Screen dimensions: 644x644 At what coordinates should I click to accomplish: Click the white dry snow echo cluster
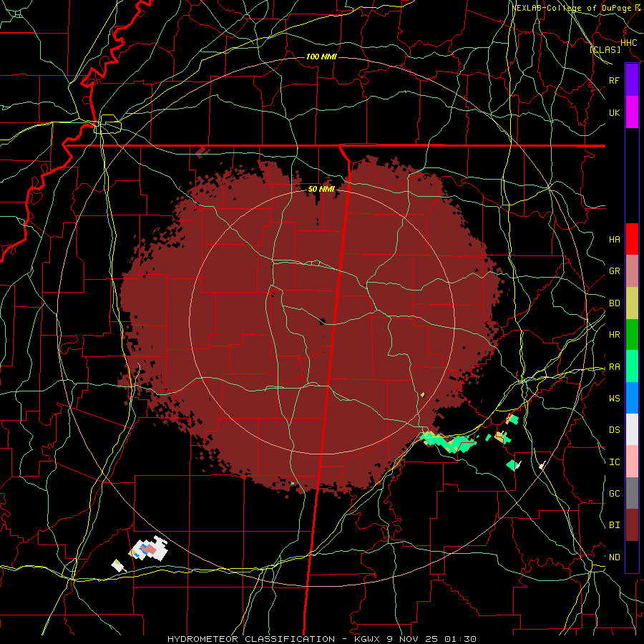150,549
